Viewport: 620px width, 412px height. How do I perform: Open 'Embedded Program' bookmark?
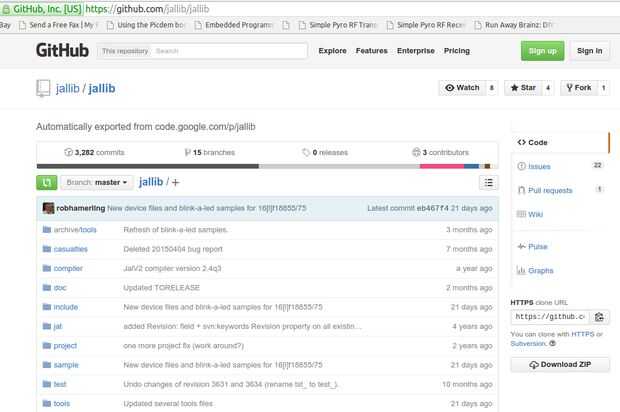point(234,25)
